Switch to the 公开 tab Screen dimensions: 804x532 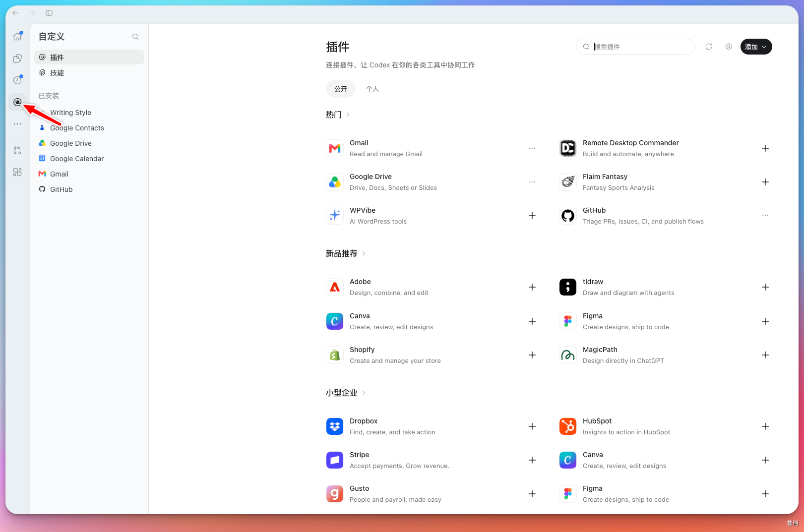pyautogui.click(x=341, y=89)
